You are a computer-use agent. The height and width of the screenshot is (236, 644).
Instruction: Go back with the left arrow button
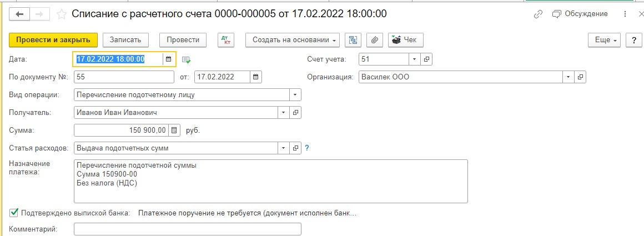pyautogui.click(x=19, y=14)
